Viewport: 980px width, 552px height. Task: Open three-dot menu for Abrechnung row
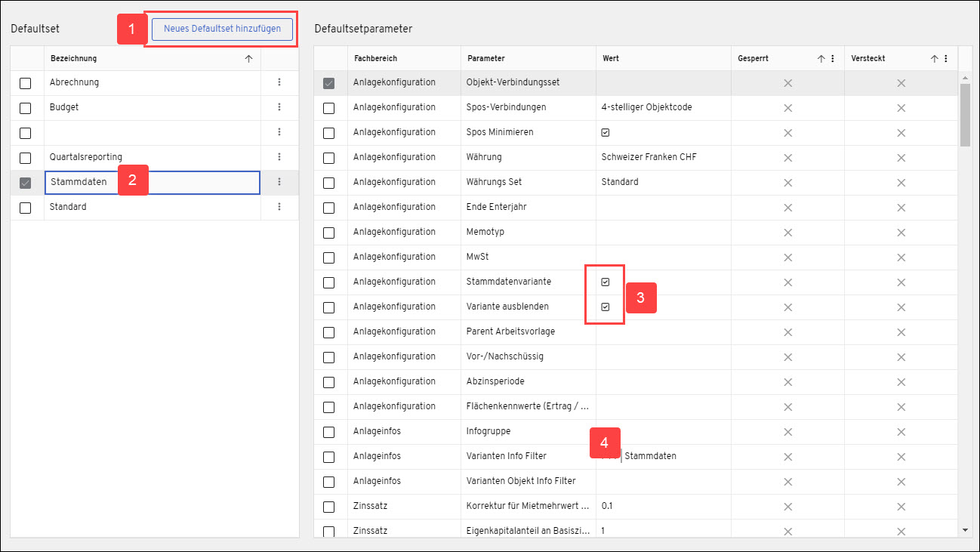coord(279,82)
